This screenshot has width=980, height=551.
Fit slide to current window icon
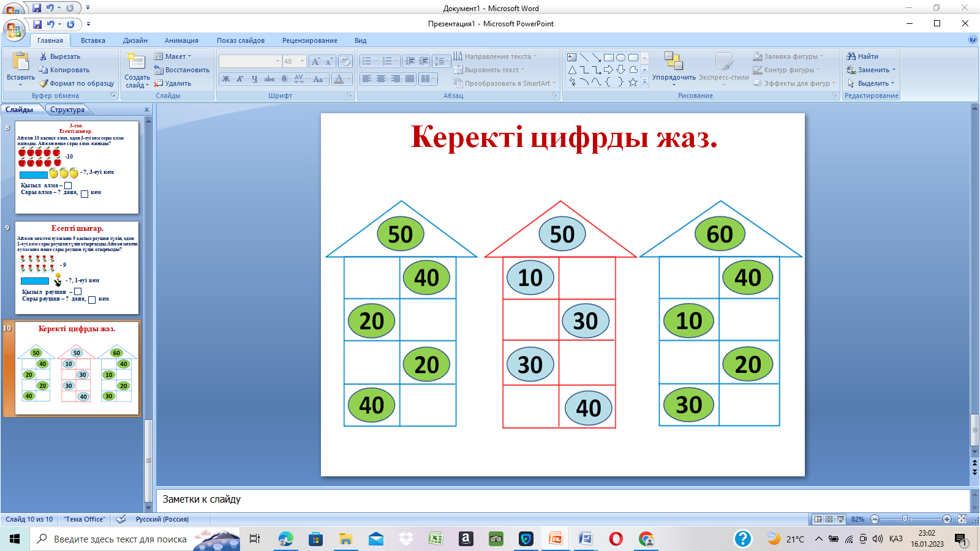click(962, 519)
